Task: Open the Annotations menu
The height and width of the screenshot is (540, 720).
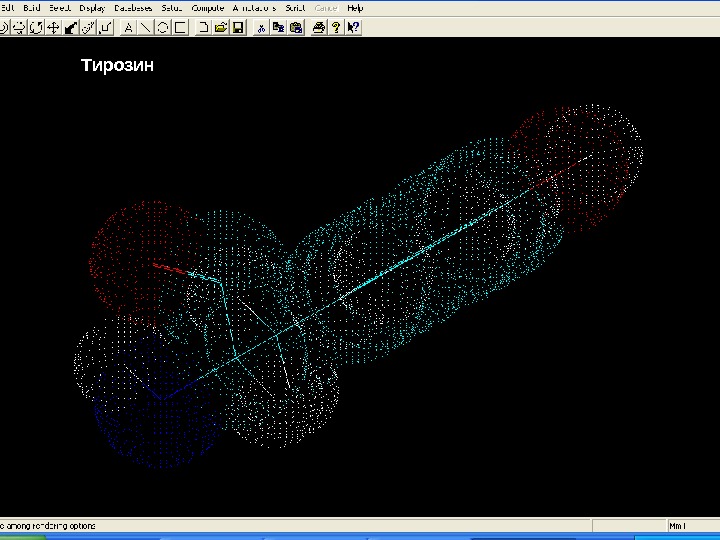Action: tap(254, 8)
